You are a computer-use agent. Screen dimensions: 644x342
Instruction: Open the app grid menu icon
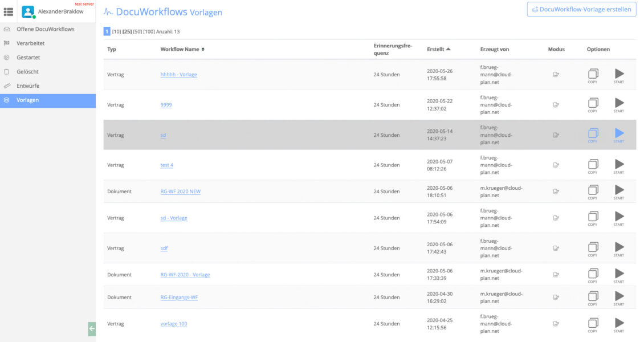pyautogui.click(x=9, y=11)
